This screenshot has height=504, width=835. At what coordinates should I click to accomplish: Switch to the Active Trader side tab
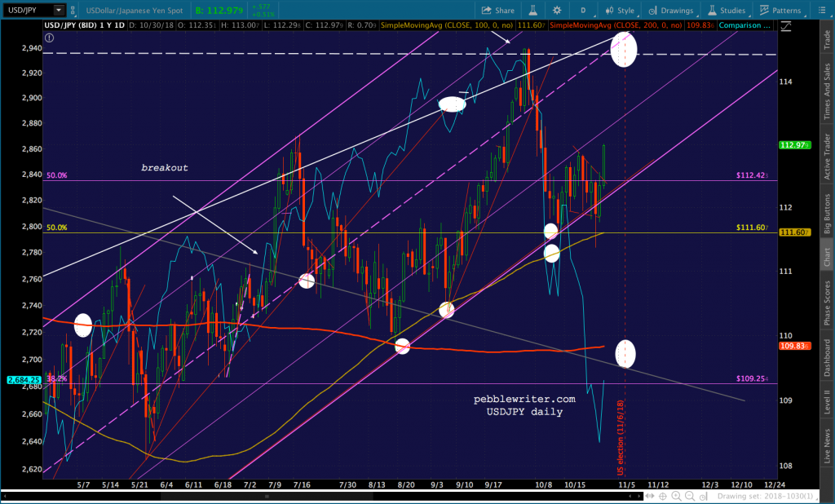pyautogui.click(x=827, y=157)
